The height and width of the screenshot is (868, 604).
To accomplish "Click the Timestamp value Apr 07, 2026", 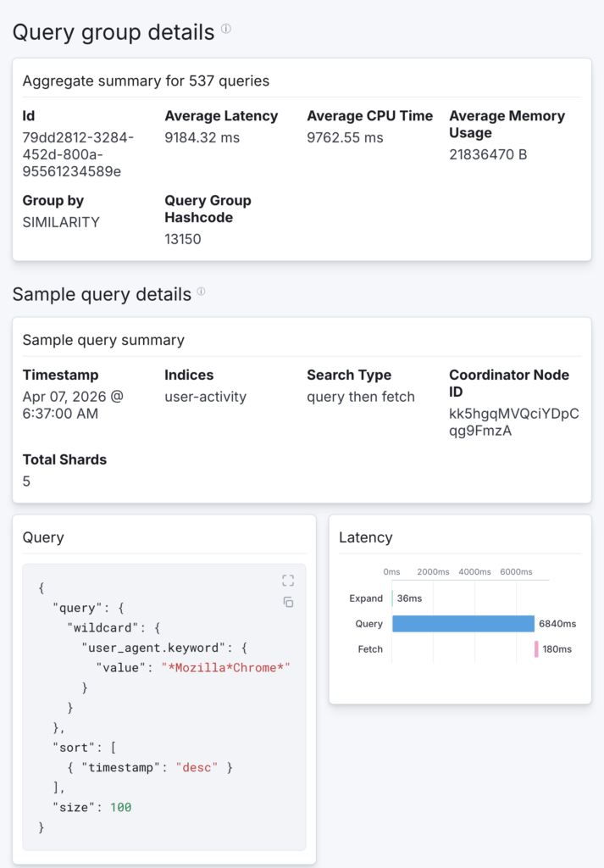I will coord(73,405).
